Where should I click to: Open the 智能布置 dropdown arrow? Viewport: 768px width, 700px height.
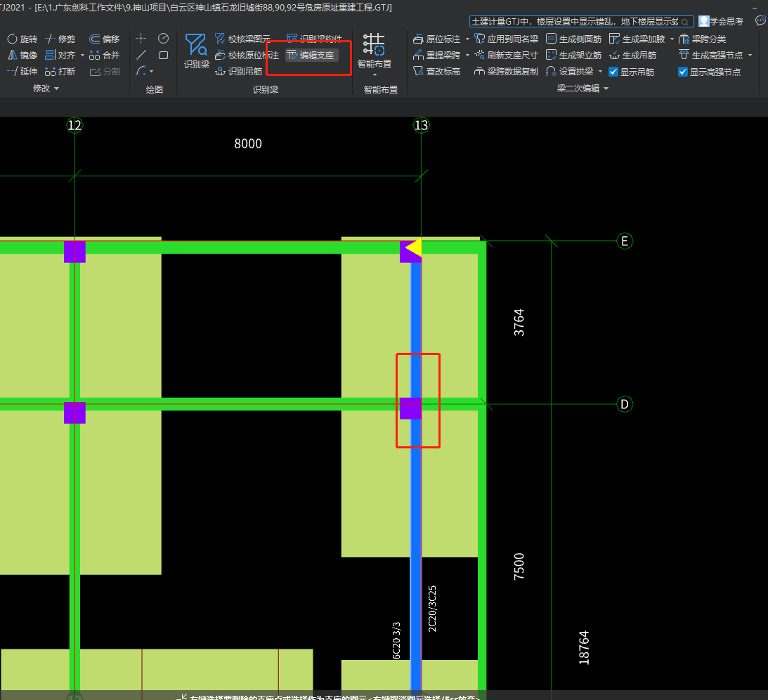pyautogui.click(x=375, y=74)
